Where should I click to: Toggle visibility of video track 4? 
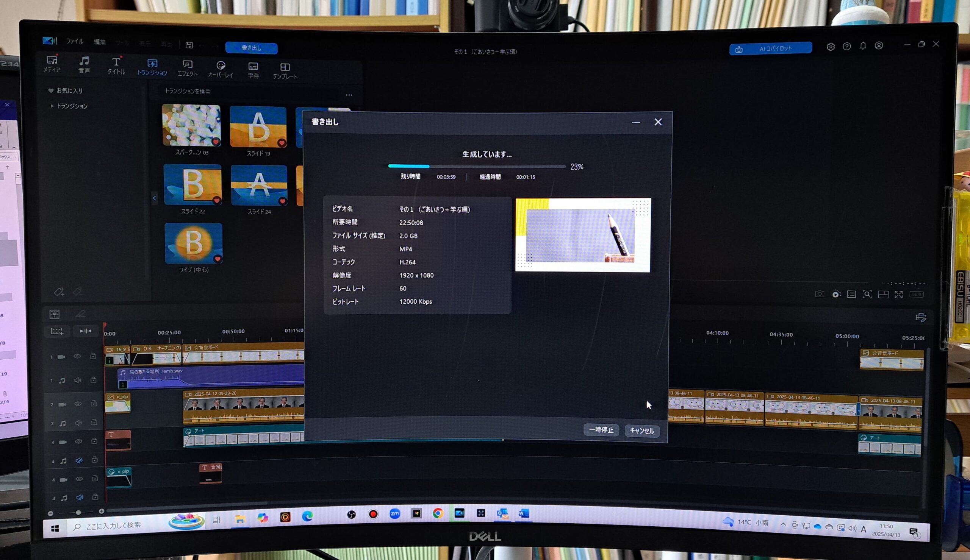pyautogui.click(x=79, y=479)
